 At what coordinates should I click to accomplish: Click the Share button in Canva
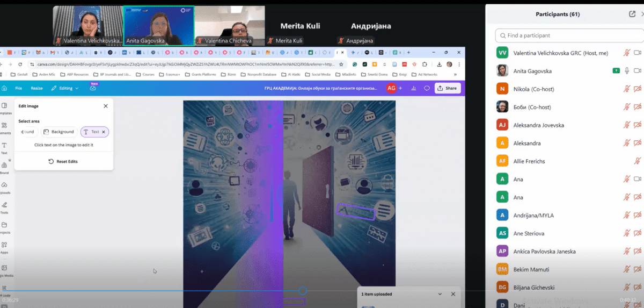(x=448, y=88)
